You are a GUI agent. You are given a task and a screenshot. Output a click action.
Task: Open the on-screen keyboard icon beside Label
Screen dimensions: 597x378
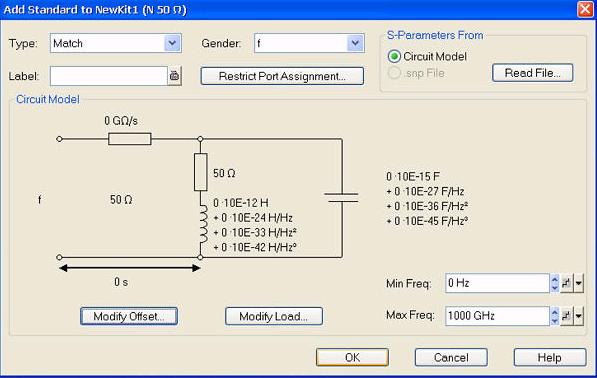(174, 76)
